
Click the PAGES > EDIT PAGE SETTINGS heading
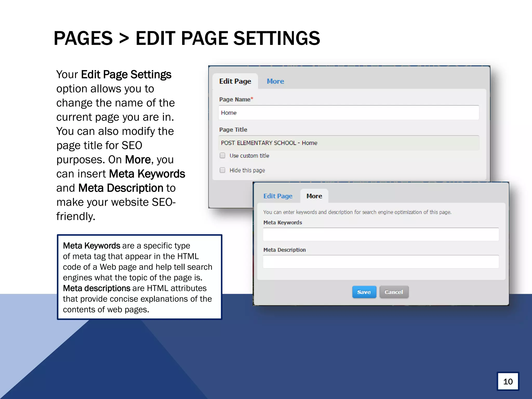[187, 38]
